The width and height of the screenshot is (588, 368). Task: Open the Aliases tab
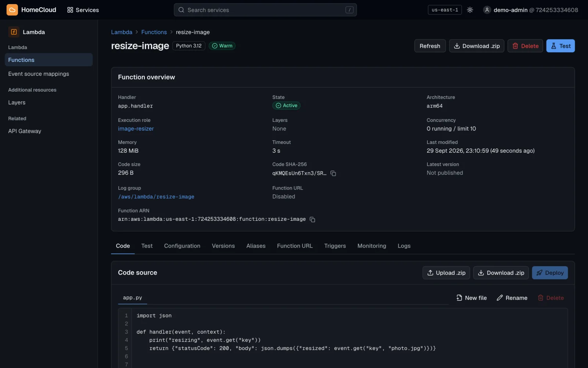(x=256, y=246)
